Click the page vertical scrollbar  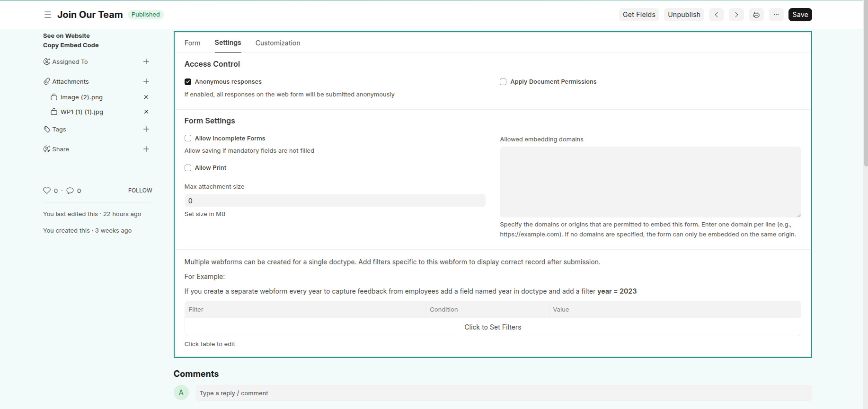tap(866, 83)
